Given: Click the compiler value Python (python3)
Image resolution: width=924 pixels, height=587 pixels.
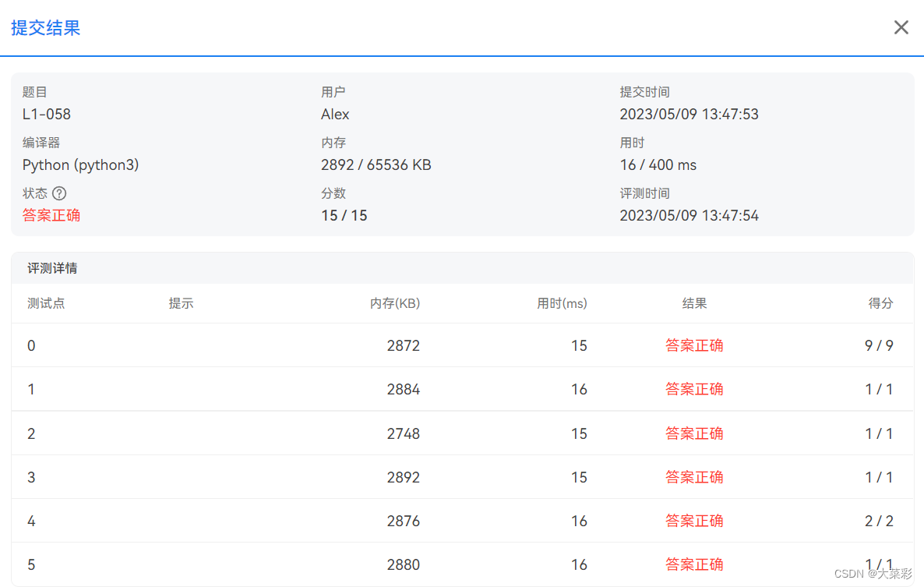Looking at the screenshot, I should click(x=81, y=165).
